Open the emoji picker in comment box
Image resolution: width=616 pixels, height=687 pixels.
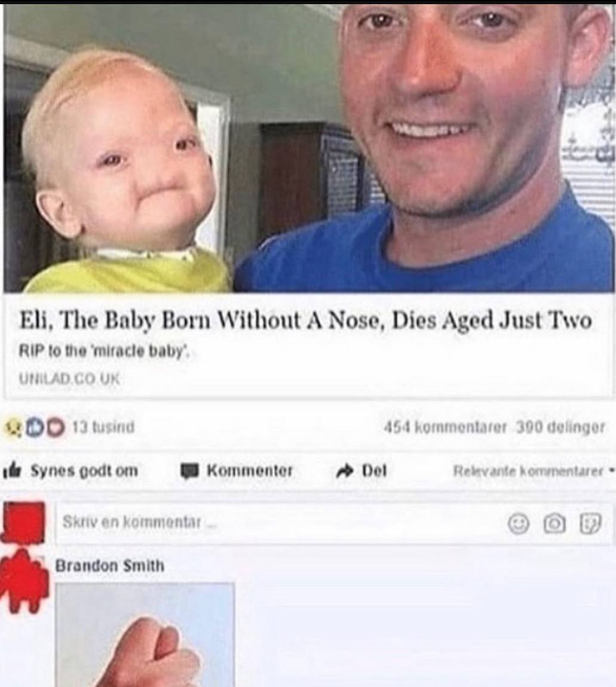519,523
